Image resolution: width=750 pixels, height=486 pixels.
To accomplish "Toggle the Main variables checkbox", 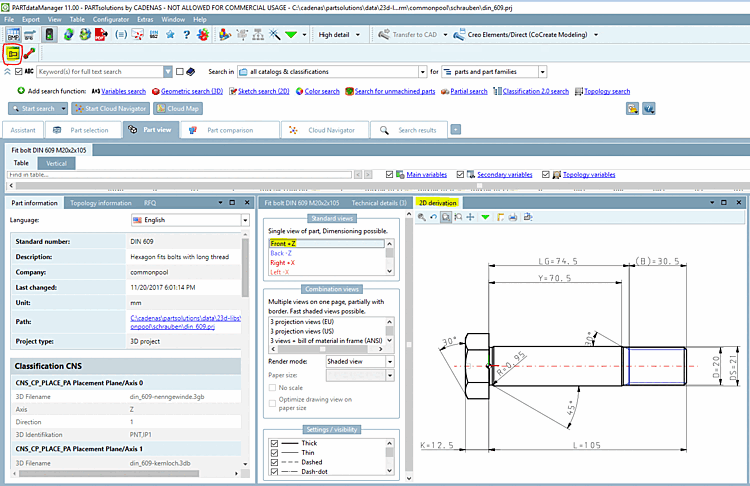I will coord(391,174).
